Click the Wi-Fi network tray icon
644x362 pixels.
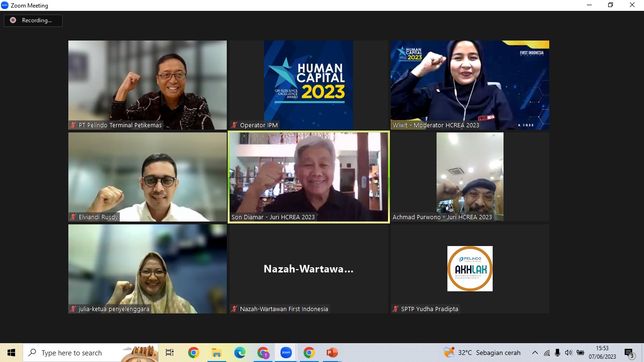(x=547, y=353)
